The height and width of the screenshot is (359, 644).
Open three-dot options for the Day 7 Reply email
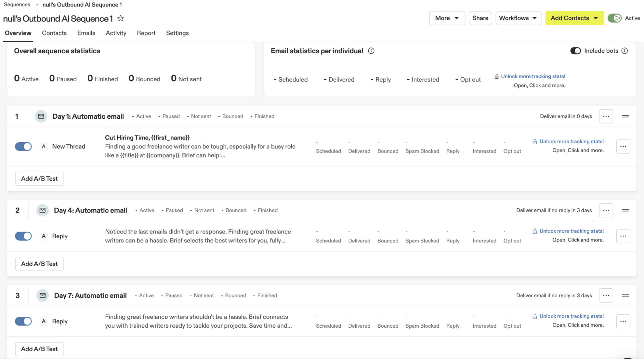[623, 321]
